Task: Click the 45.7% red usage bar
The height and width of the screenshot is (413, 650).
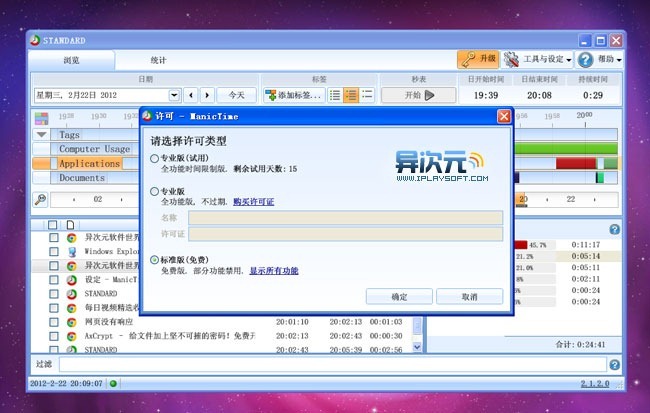Action: pyautogui.click(x=521, y=245)
